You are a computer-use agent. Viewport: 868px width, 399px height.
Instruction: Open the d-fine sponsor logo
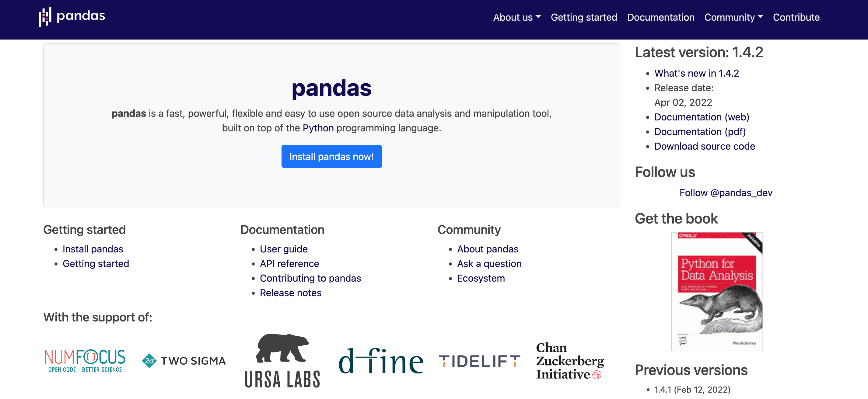(381, 361)
